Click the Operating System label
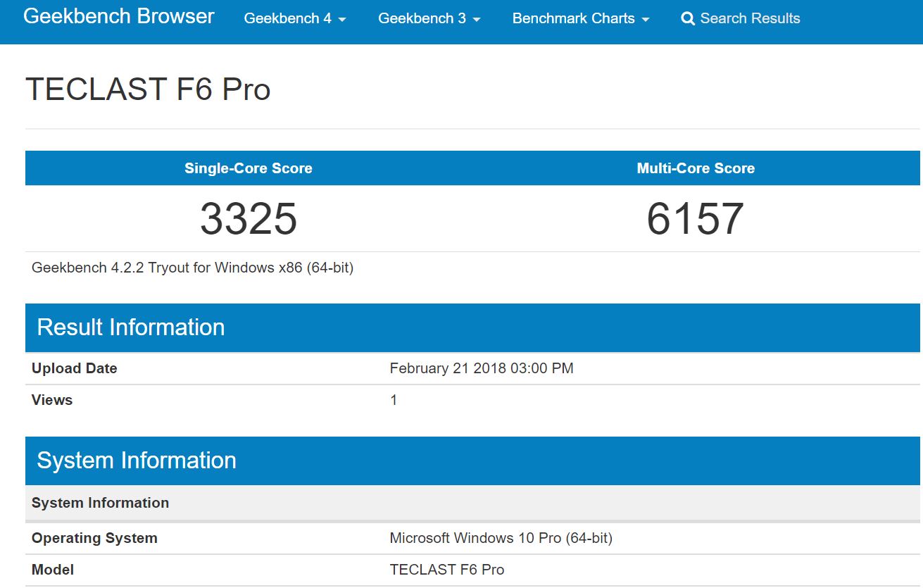Viewport: 923px width, 588px height. 94,538
